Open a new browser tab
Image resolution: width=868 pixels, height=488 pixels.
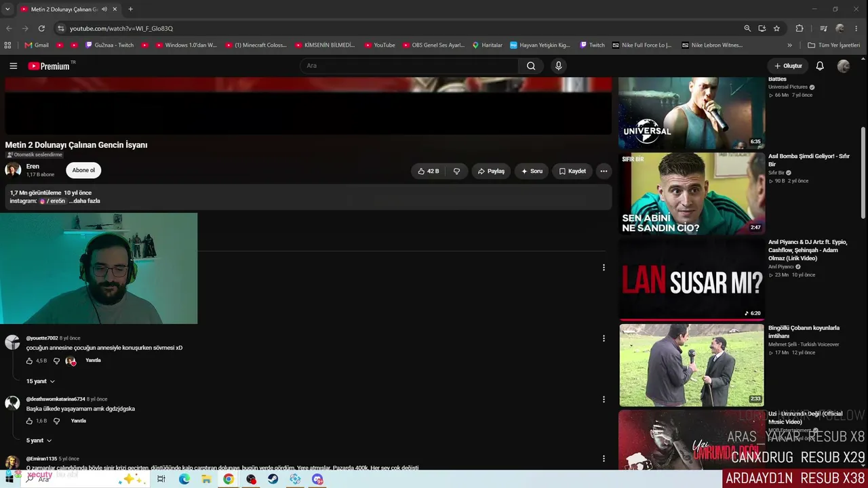(130, 9)
